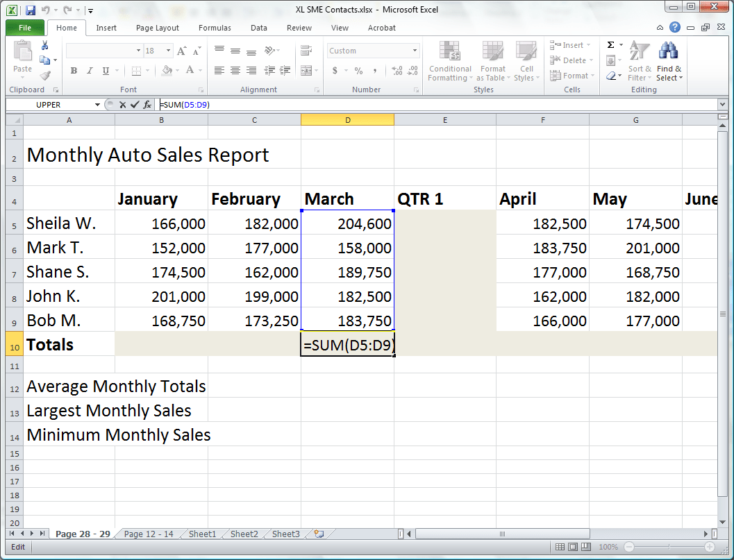
Task: Open the font size dropdown
Action: click(168, 51)
